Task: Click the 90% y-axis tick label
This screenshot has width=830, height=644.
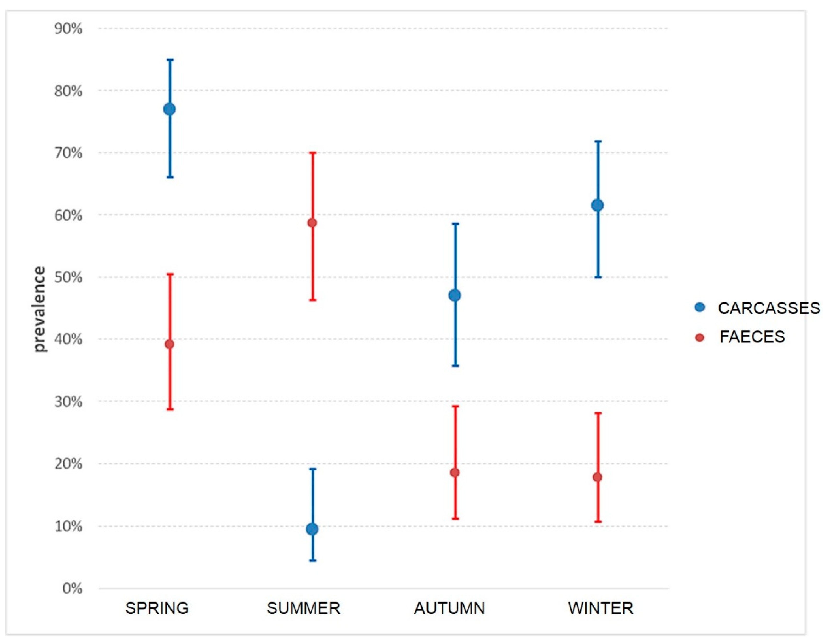Action: point(68,29)
